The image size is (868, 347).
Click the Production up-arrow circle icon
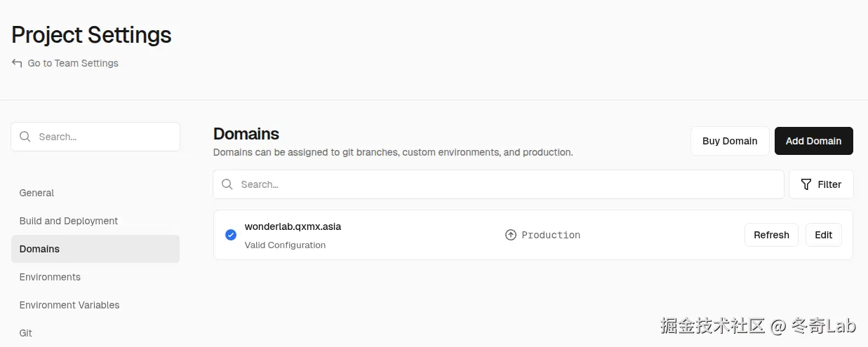point(511,235)
